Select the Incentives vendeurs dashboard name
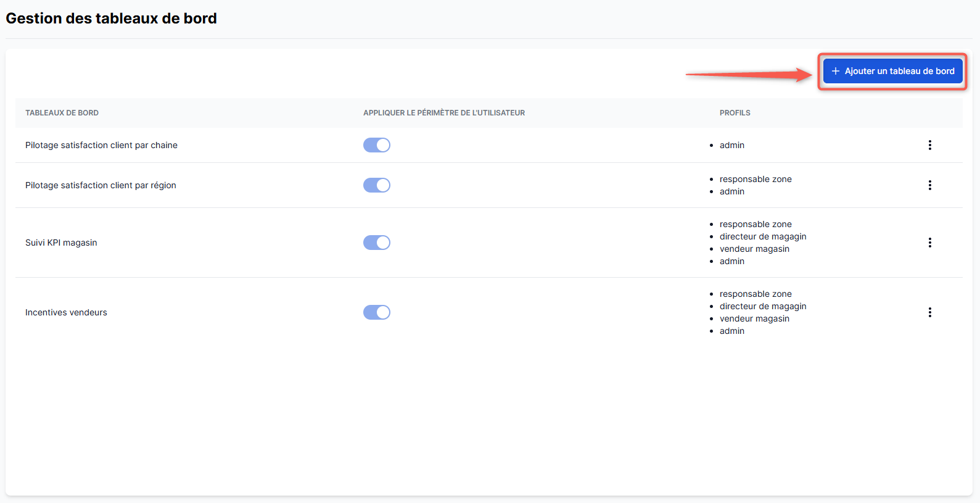This screenshot has width=980, height=503. (66, 312)
